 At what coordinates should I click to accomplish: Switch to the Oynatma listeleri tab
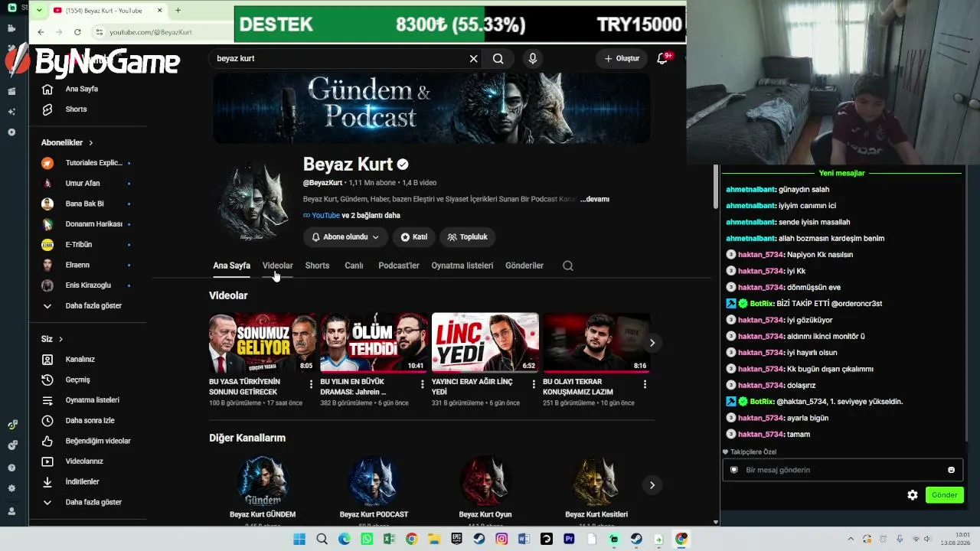[x=462, y=266]
